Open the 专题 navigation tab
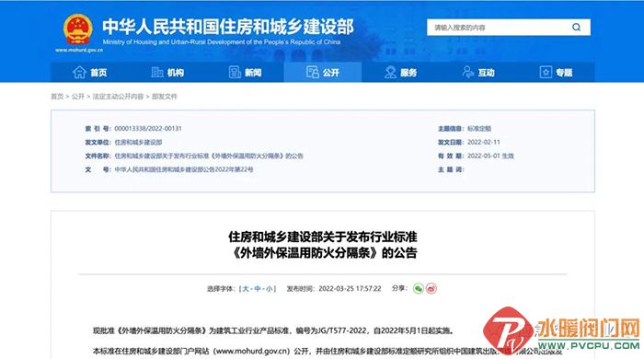This screenshot has width=644, height=359. [556, 73]
